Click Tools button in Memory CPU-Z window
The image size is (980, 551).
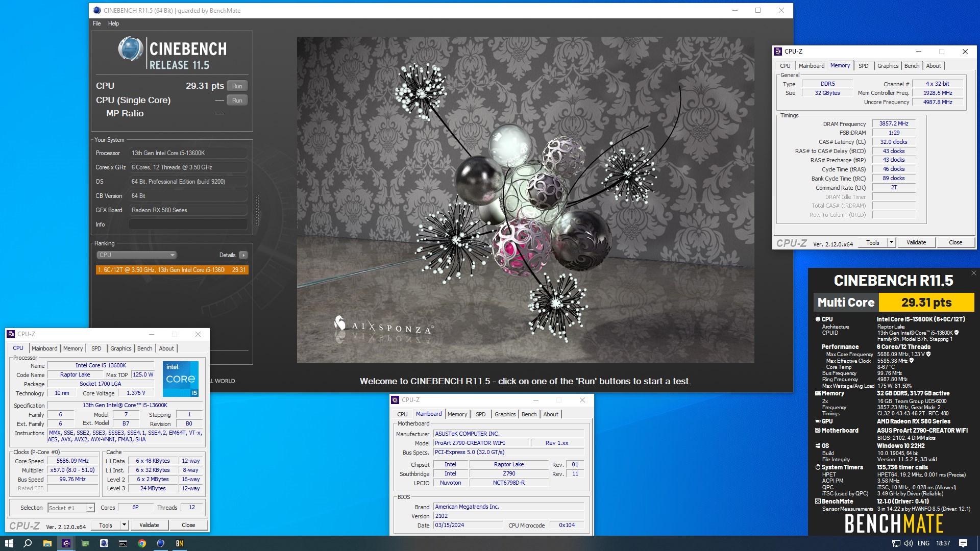click(x=873, y=242)
